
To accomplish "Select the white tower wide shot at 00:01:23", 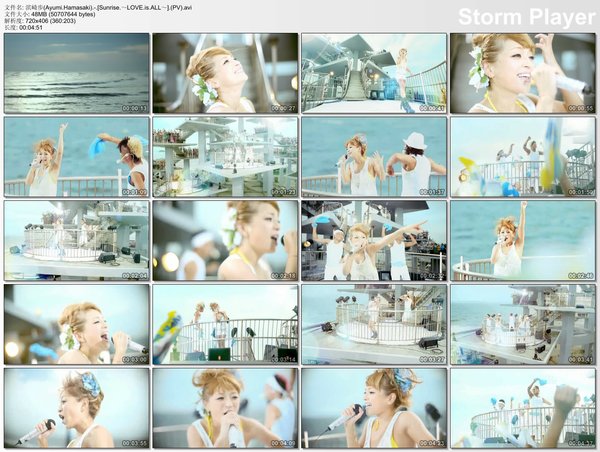I will [x=225, y=157].
